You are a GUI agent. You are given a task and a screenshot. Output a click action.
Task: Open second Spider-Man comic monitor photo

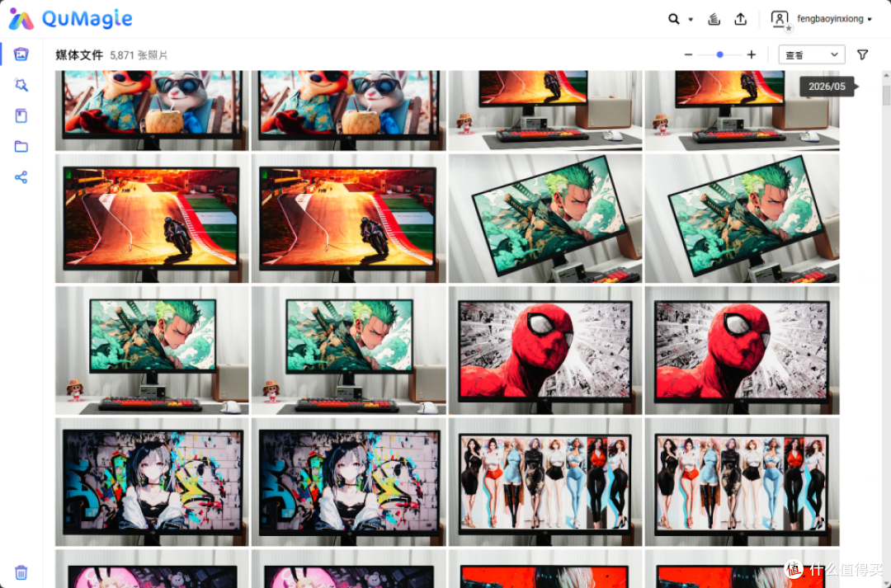tap(742, 350)
